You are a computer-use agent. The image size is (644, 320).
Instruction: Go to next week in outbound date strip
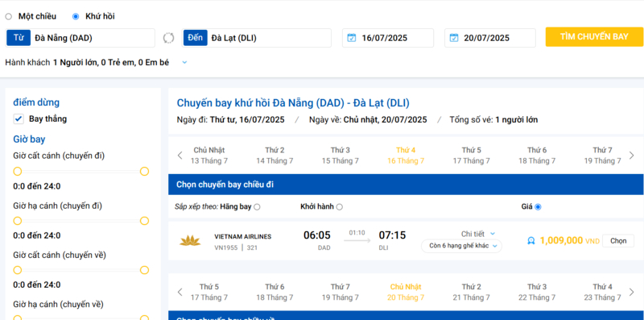(632, 156)
